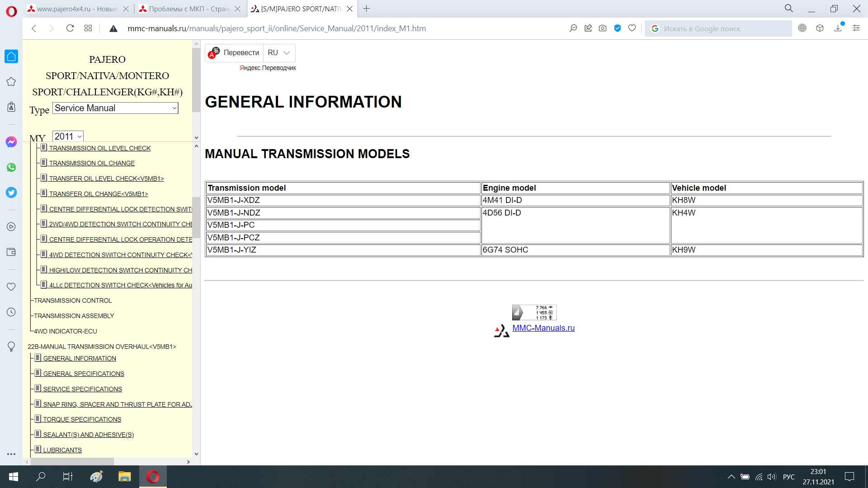Reload the current page
868x488 pixels.
[x=70, y=28]
